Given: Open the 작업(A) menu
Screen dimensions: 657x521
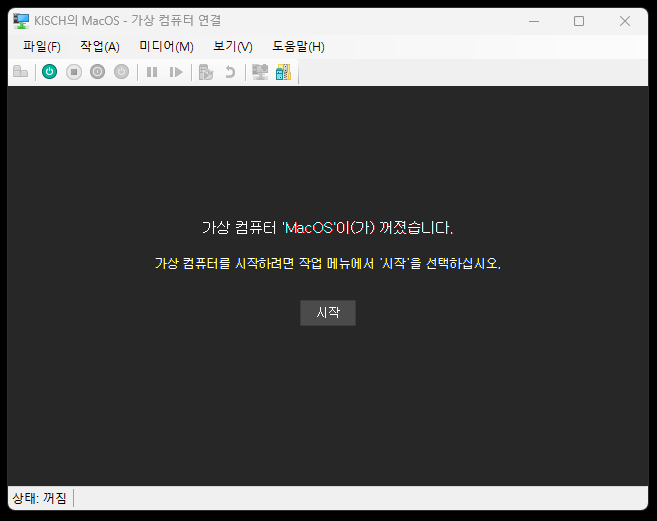Looking at the screenshot, I should click(100, 47).
